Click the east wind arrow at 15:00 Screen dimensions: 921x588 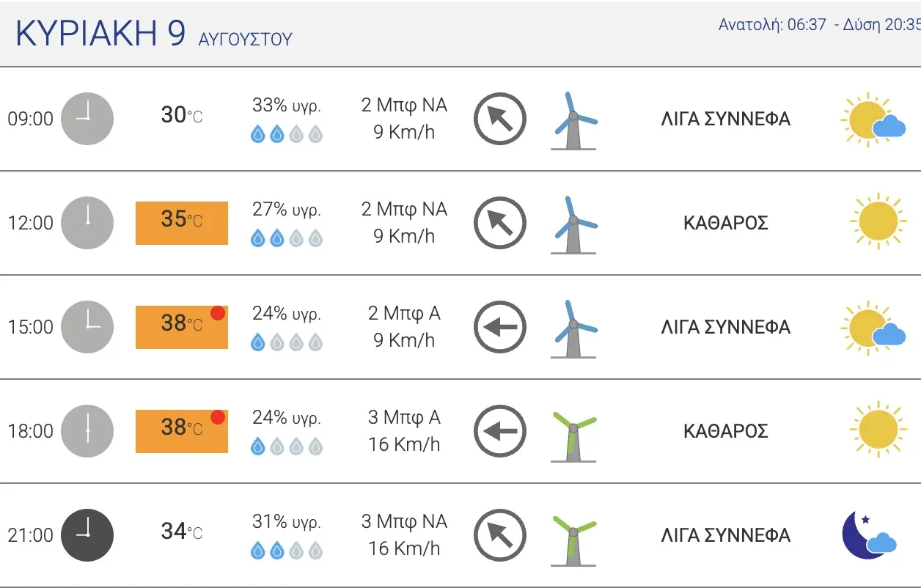500,327
